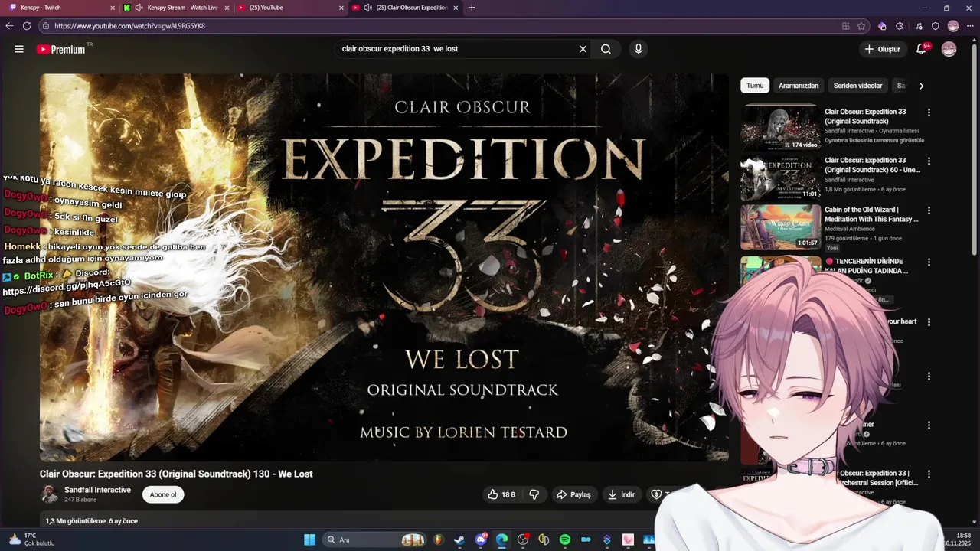The height and width of the screenshot is (551, 980).
Task: Open Cabin of the Old Wizard thumbnail
Action: 780,227
